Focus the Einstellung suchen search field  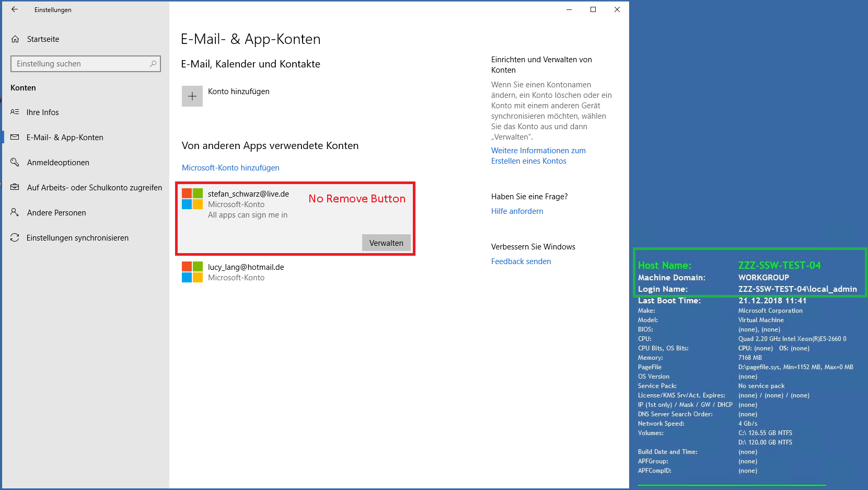point(86,64)
